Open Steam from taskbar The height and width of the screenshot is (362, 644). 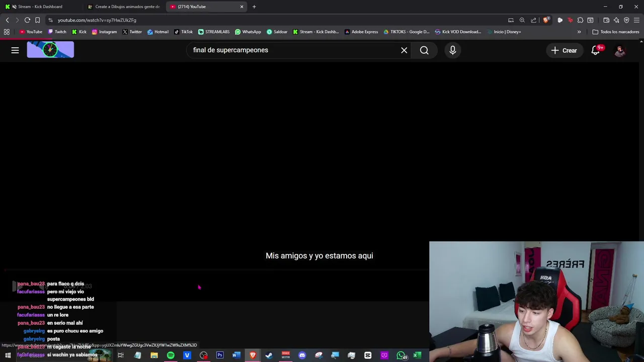(x=269, y=355)
